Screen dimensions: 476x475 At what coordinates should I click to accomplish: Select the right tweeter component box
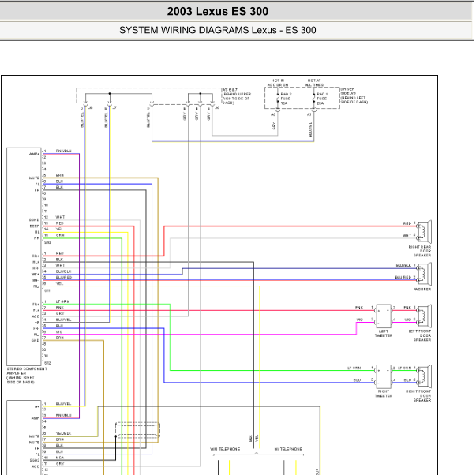click(x=384, y=376)
